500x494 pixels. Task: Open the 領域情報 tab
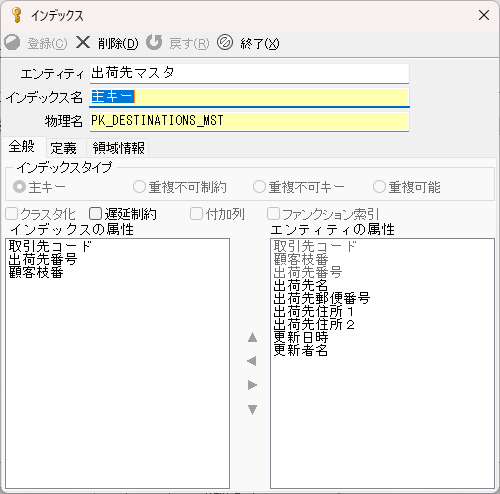[118, 148]
